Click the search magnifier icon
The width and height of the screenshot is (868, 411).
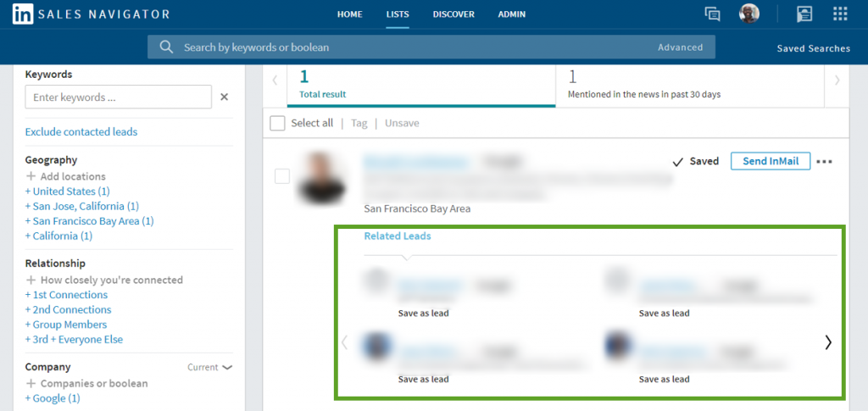tap(166, 47)
